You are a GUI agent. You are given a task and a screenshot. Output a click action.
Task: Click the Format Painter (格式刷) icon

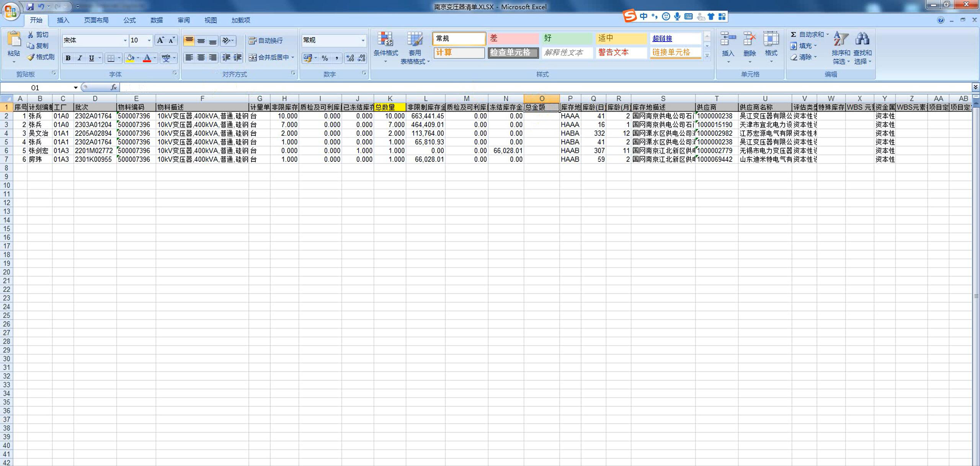coord(31,57)
